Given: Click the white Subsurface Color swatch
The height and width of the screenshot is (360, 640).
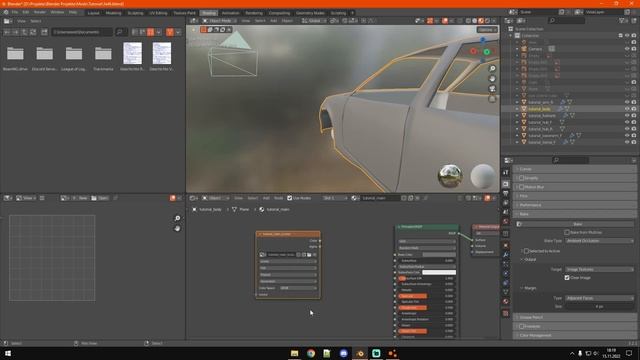Looking at the screenshot, I should (439, 272).
